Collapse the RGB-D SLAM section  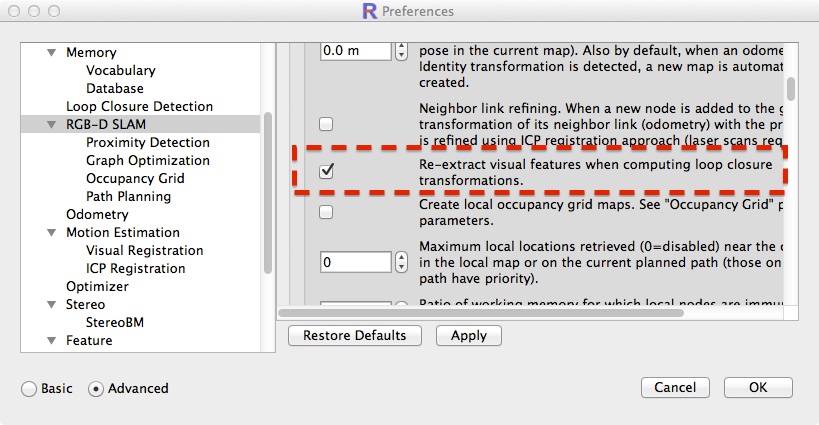[x=51, y=125]
